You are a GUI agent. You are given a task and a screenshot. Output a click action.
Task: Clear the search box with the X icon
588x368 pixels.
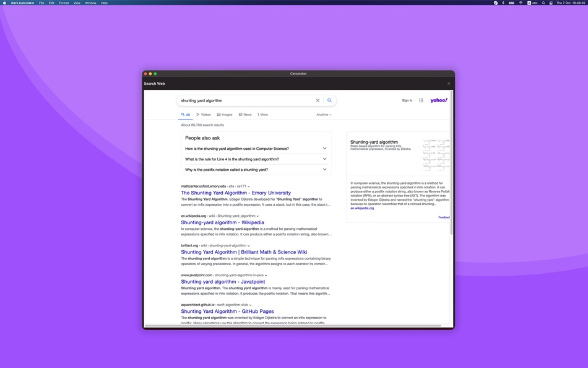[318, 100]
